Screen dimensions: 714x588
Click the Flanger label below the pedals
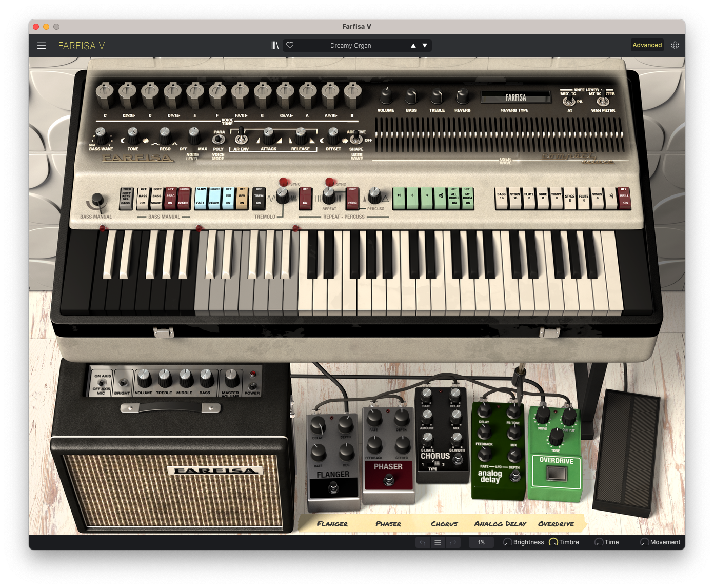(x=332, y=524)
